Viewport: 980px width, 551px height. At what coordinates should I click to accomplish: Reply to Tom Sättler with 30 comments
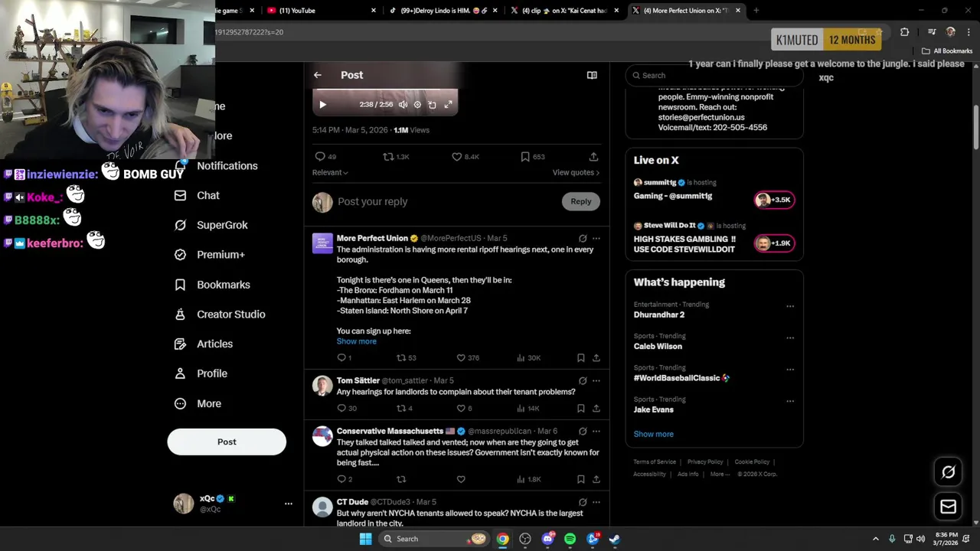point(347,408)
